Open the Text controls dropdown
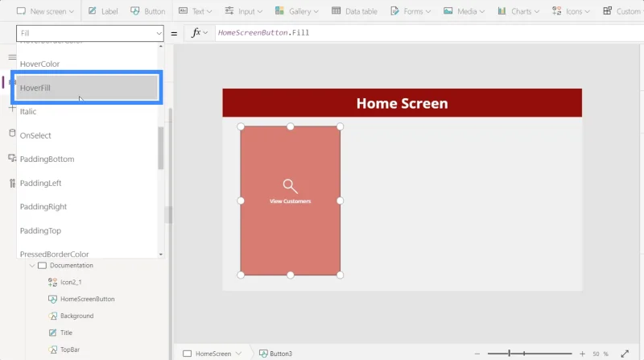The width and height of the screenshot is (644, 360). (x=195, y=11)
